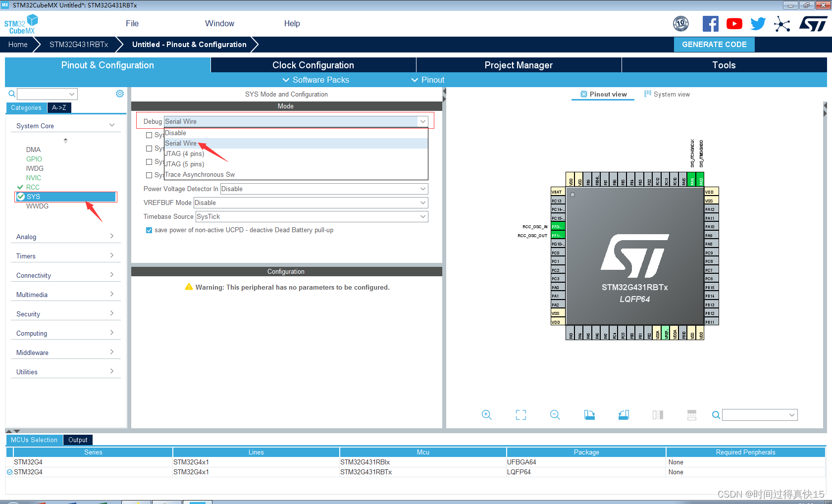Click the search magnifier in the categories panel

pyautogui.click(x=12, y=94)
